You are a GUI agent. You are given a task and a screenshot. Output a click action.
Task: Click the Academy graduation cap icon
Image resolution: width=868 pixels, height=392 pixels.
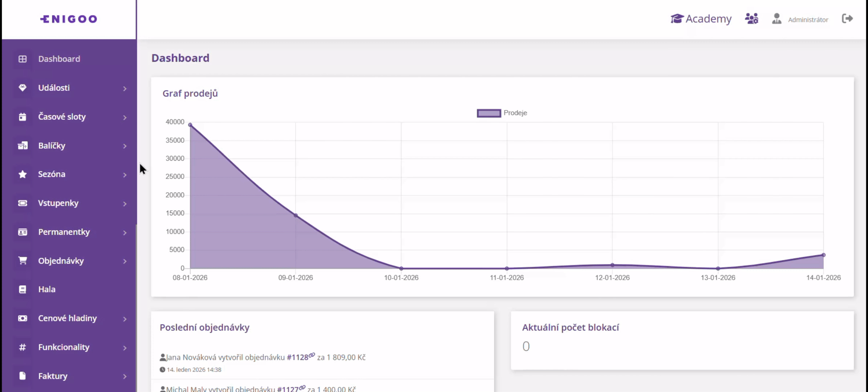pos(677,19)
